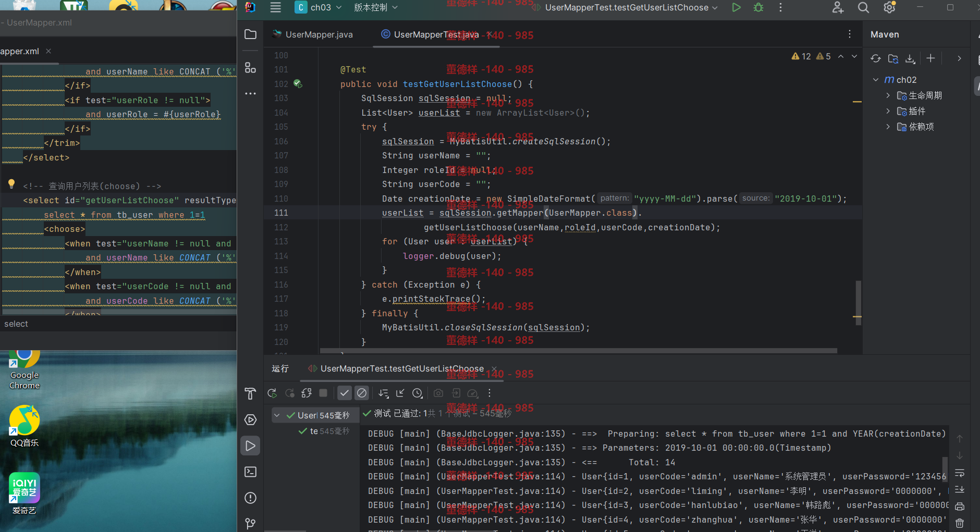Collapse all test results

(400, 393)
